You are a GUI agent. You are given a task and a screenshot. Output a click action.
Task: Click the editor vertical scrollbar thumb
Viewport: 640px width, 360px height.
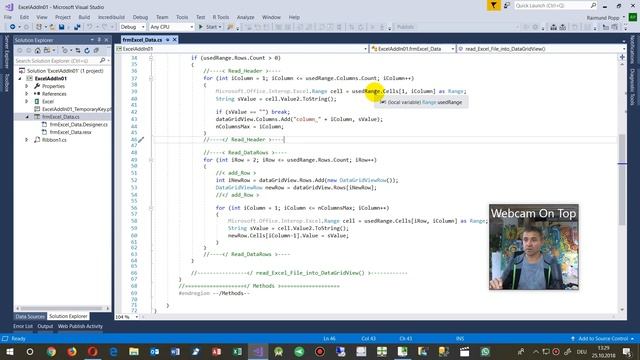click(x=622, y=180)
